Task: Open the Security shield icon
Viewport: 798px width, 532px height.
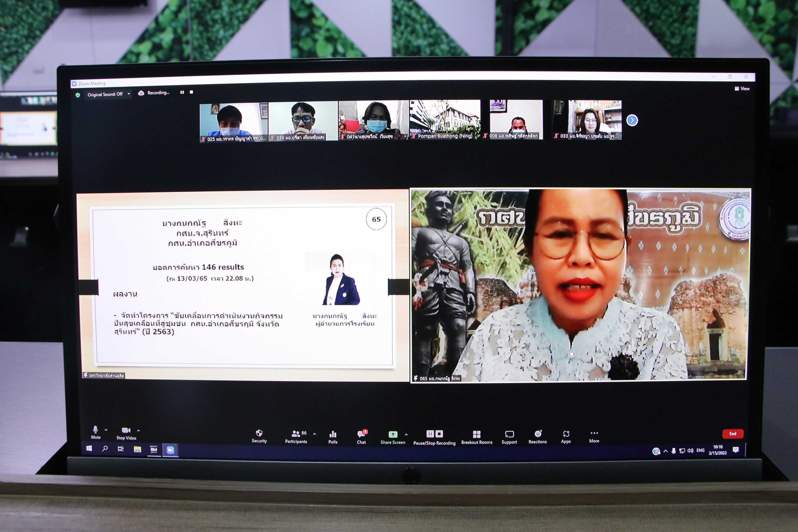Action: pyautogui.click(x=259, y=433)
